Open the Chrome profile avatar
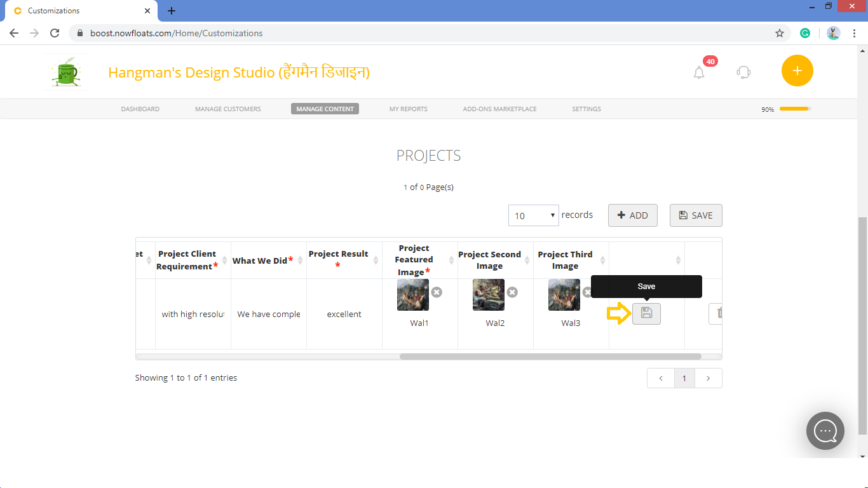This screenshot has width=868, height=488. (834, 33)
